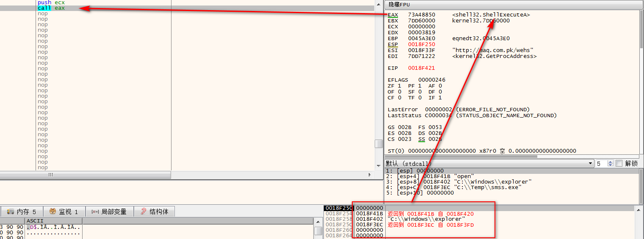Click the EAX comment shell32.ShellExecuteA
Image resolution: width=644 pixels, height=239 pixels.
(491, 15)
